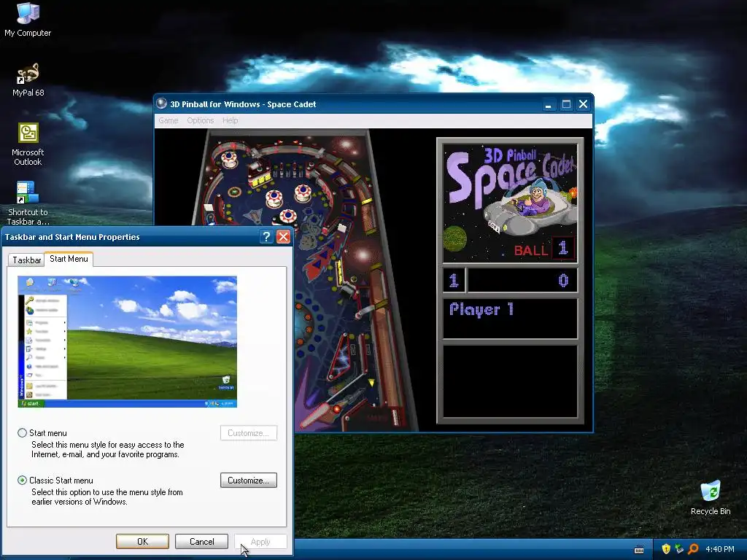This screenshot has width=747, height=560.
Task: Switch to the Start Menu tab
Action: click(x=69, y=259)
